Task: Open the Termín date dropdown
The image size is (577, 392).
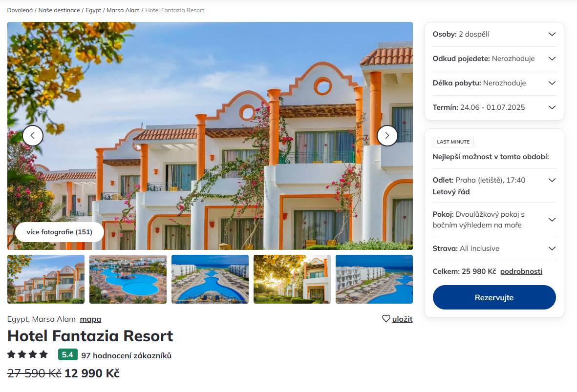Action: coord(494,107)
